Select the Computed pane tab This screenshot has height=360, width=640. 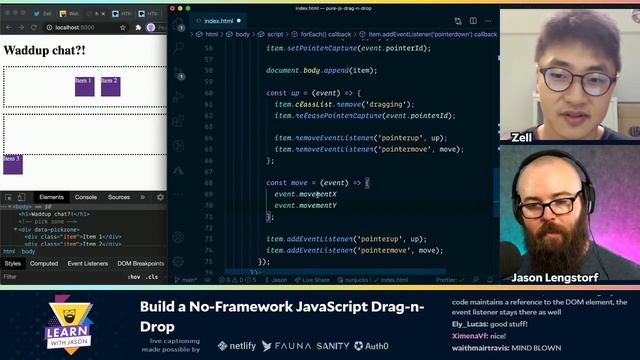[x=44, y=264]
